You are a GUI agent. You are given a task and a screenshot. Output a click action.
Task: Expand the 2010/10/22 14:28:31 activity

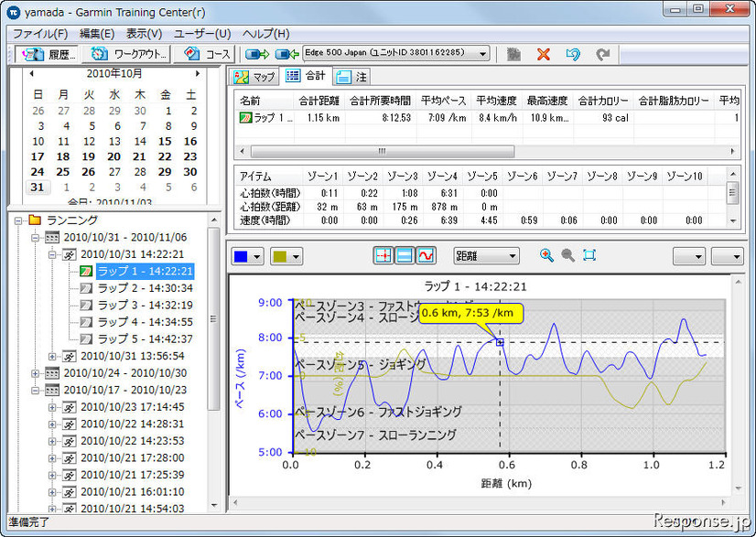coord(52,424)
